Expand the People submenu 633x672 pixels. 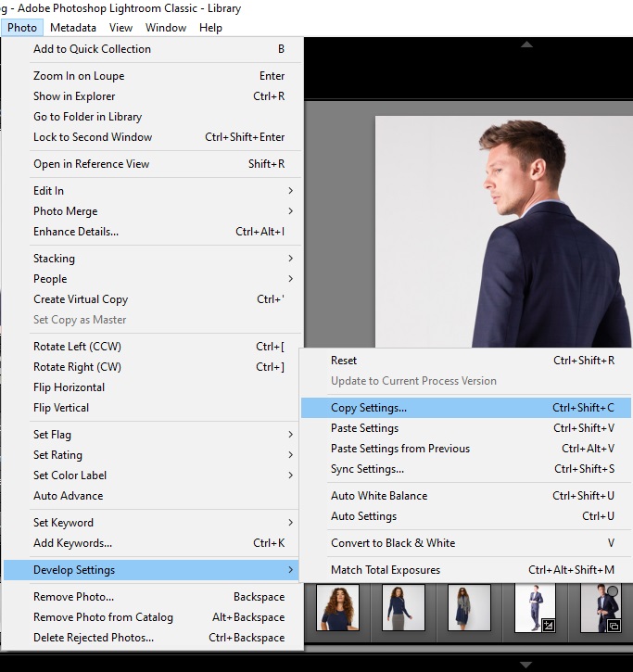coord(153,279)
